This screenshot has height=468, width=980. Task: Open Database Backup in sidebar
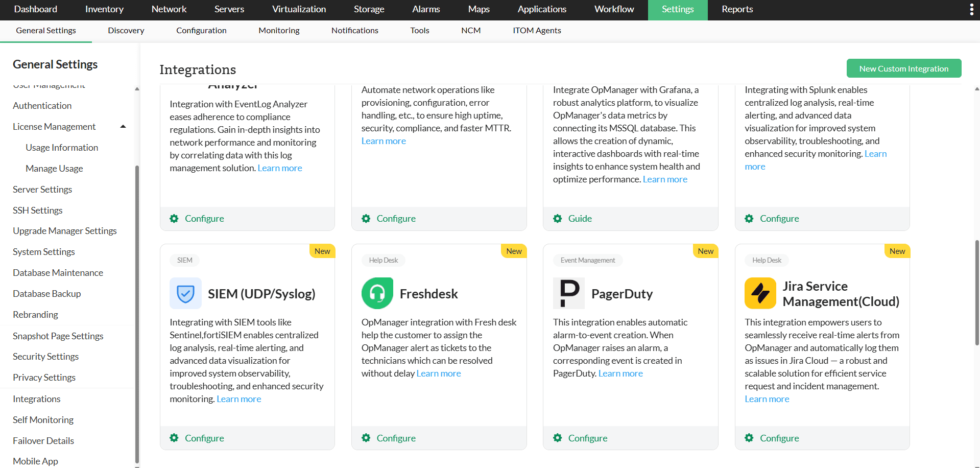pyautogui.click(x=47, y=294)
